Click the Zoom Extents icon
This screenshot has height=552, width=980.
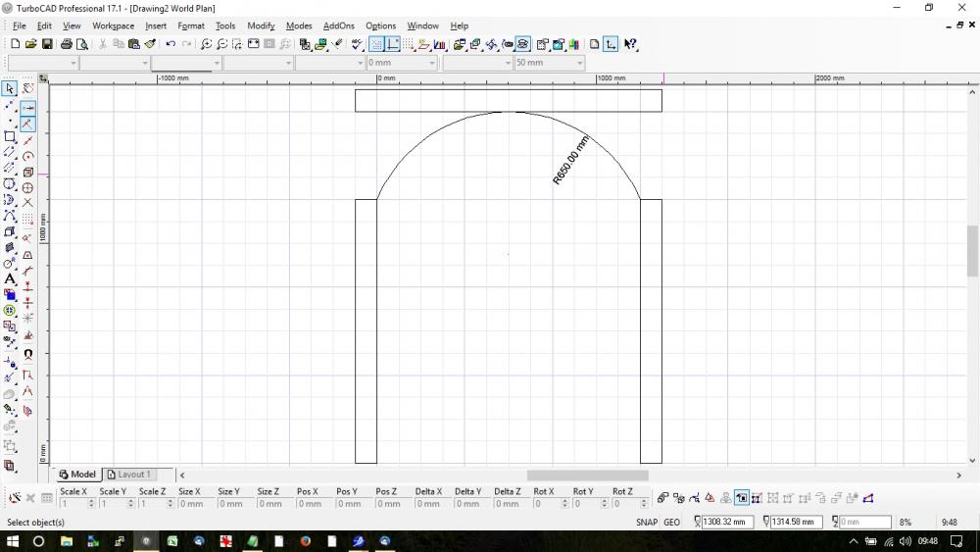(253, 44)
